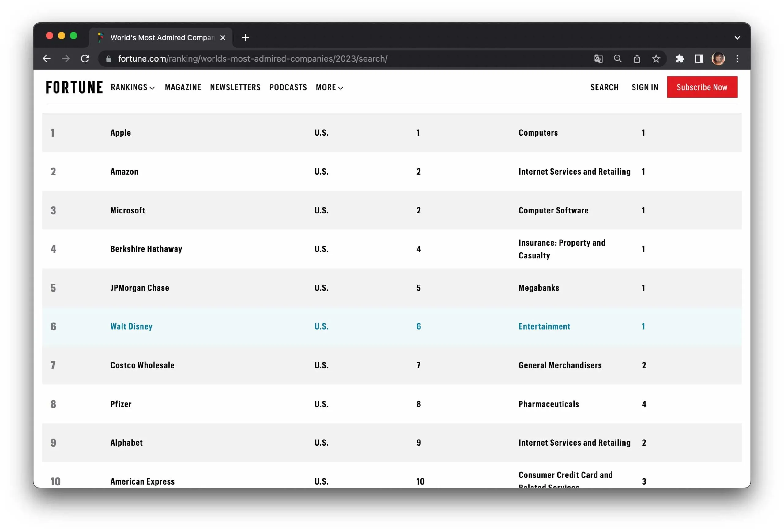This screenshot has width=784, height=532.
Task: Toggle the browser side panel
Action: coord(699,59)
